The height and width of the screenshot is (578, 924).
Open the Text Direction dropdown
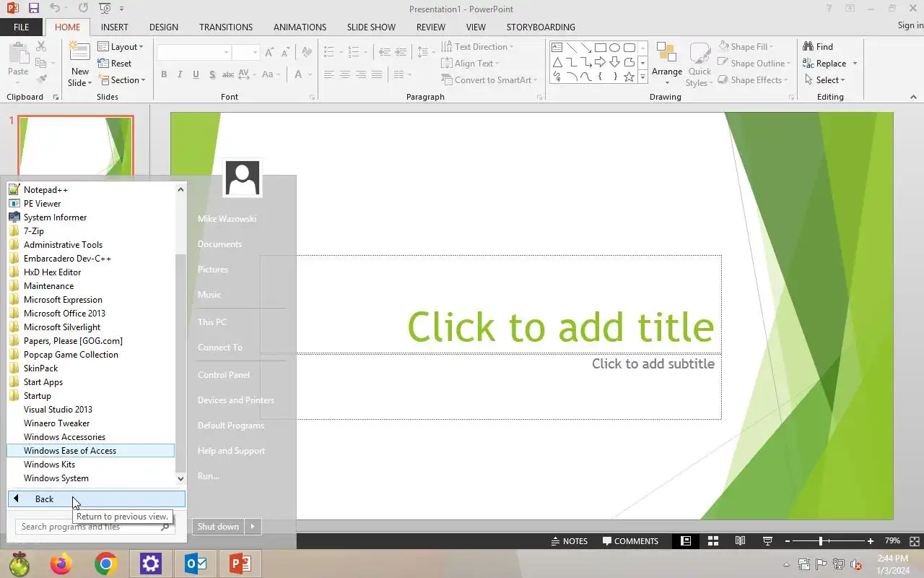478,47
